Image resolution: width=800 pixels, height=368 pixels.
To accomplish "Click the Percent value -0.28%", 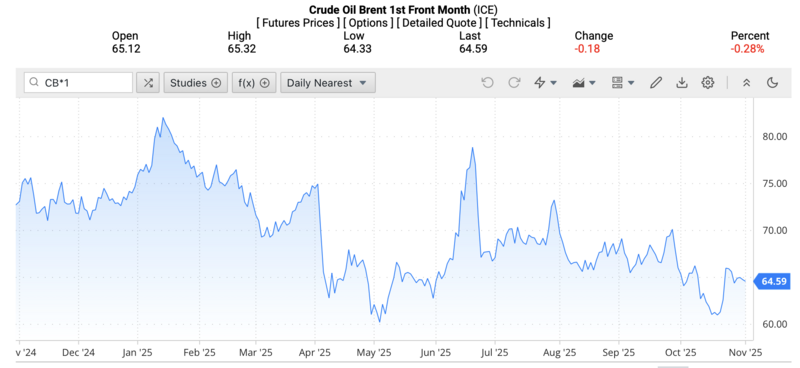I will (747, 49).
